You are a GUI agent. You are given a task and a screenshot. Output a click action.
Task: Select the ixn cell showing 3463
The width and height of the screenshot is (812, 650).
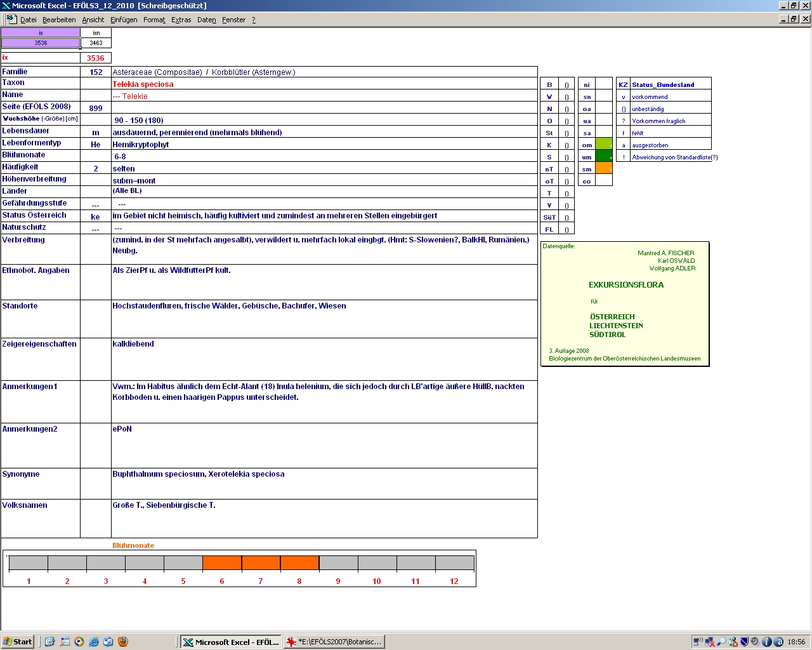point(96,43)
